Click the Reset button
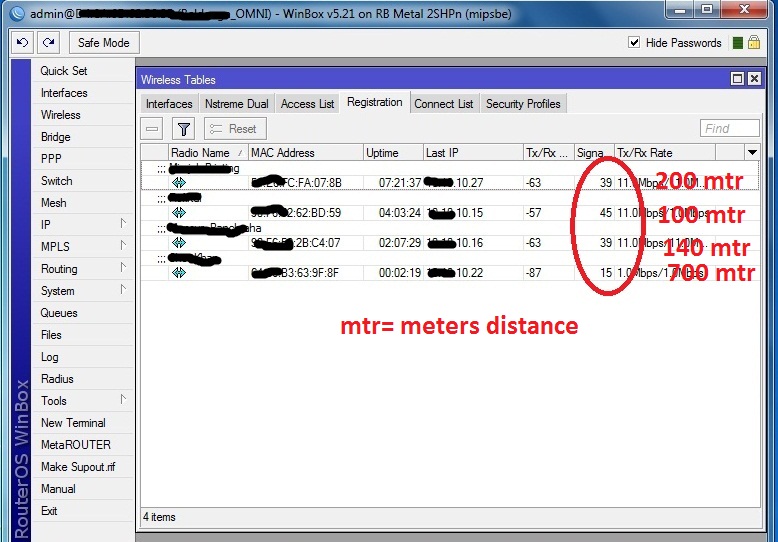This screenshot has width=778, height=542. [x=235, y=129]
